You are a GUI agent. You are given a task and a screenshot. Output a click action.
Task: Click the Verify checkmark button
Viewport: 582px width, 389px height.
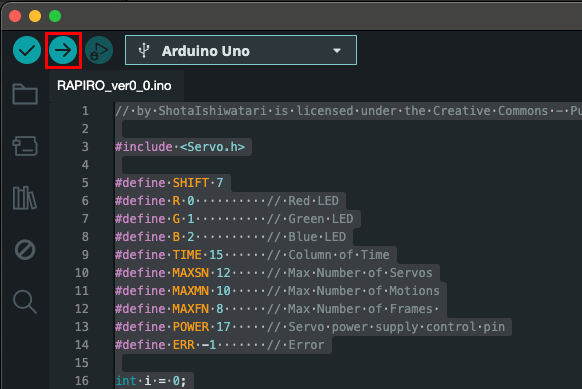pyautogui.click(x=27, y=50)
